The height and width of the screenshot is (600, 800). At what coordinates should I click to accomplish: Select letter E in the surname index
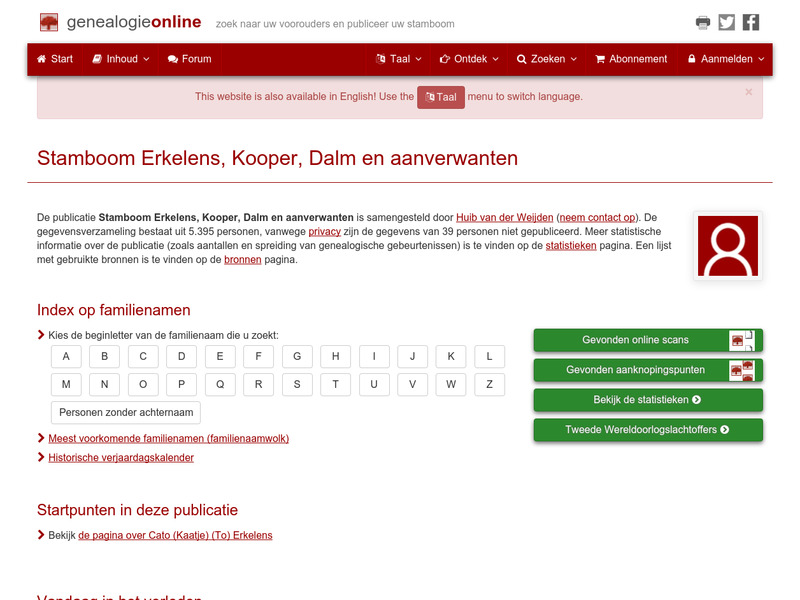(219, 356)
